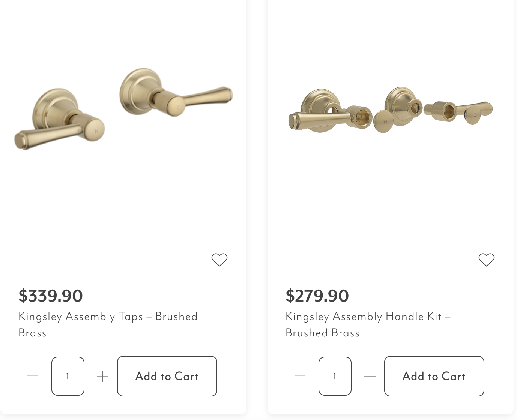This screenshot has width=520, height=420.
Task: Favorite the Kingsley Assembly Handle Kit heart
Action: (x=487, y=259)
